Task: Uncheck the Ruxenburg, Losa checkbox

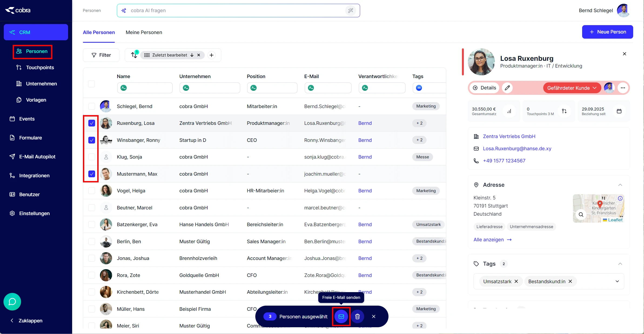Action: (x=92, y=123)
